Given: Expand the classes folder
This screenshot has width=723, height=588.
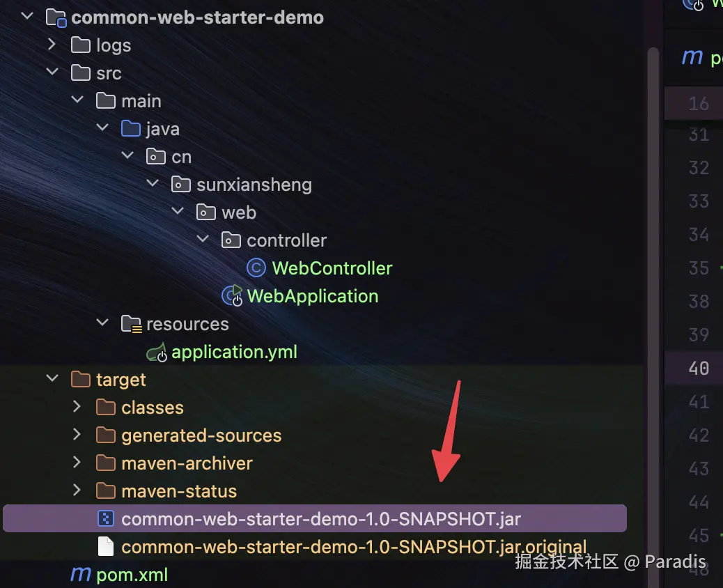Looking at the screenshot, I should 77,407.
